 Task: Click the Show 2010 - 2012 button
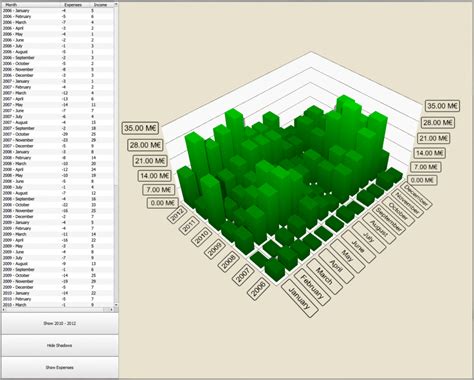click(59, 323)
